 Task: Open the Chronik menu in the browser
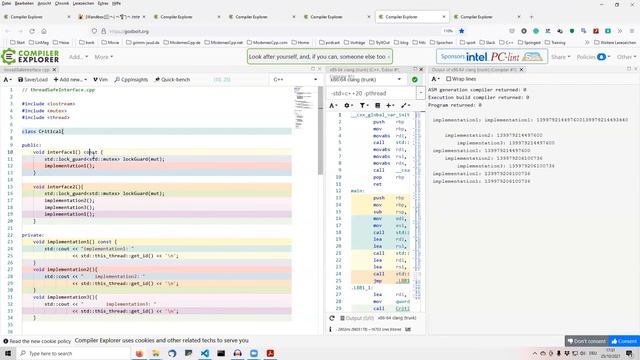pyautogui.click(x=62, y=3)
